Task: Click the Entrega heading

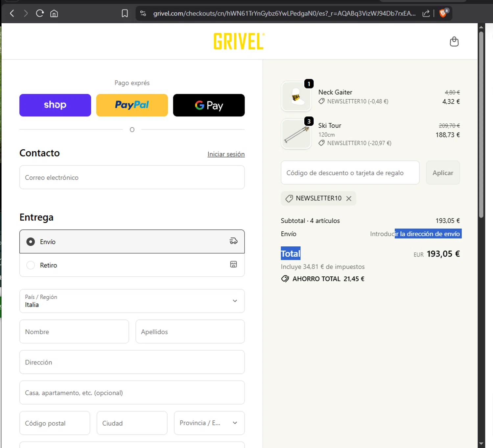Action: pyautogui.click(x=36, y=217)
